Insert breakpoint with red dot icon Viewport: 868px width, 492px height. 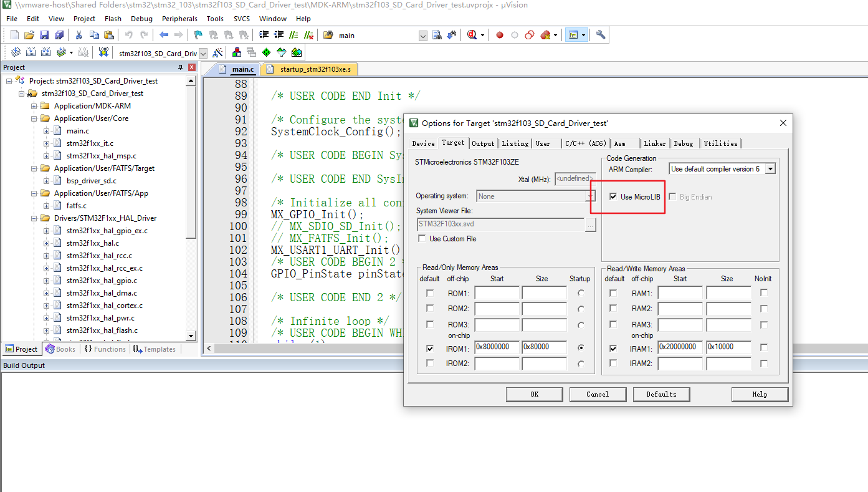coord(499,35)
